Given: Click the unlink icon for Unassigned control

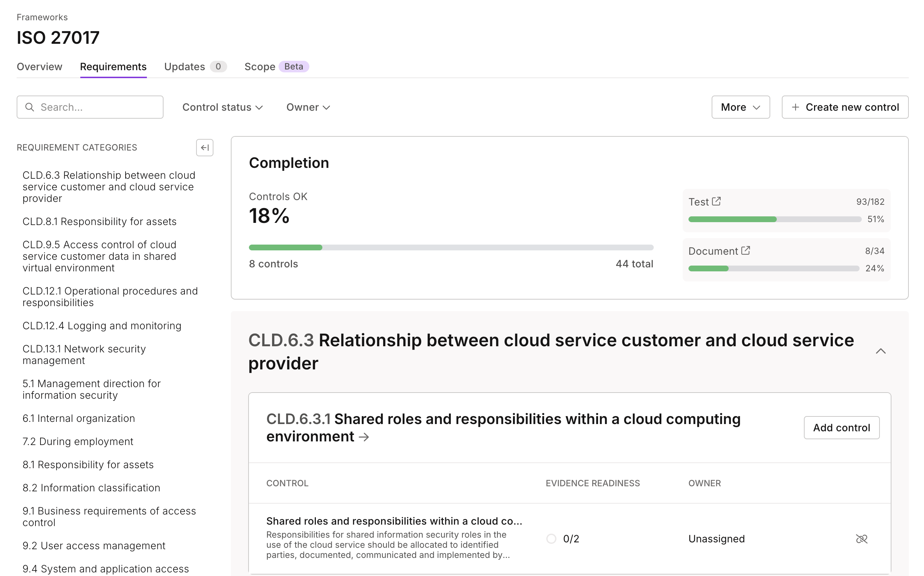Looking at the screenshot, I should pyautogui.click(x=861, y=539).
